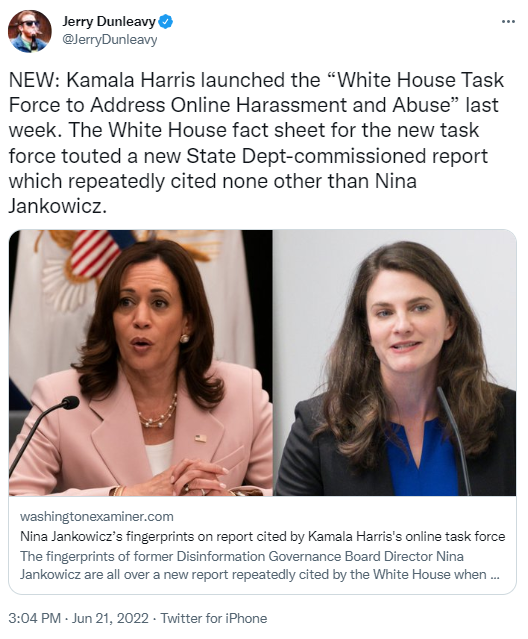Click the microphone in the left photo
Image resolution: width=528 pixels, height=639 pixels.
pyautogui.click(x=43, y=432)
